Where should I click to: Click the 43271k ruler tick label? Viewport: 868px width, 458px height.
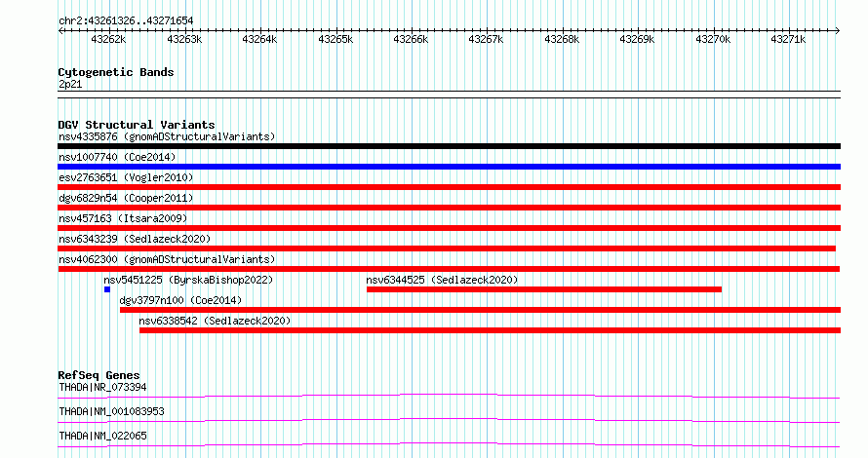point(788,40)
